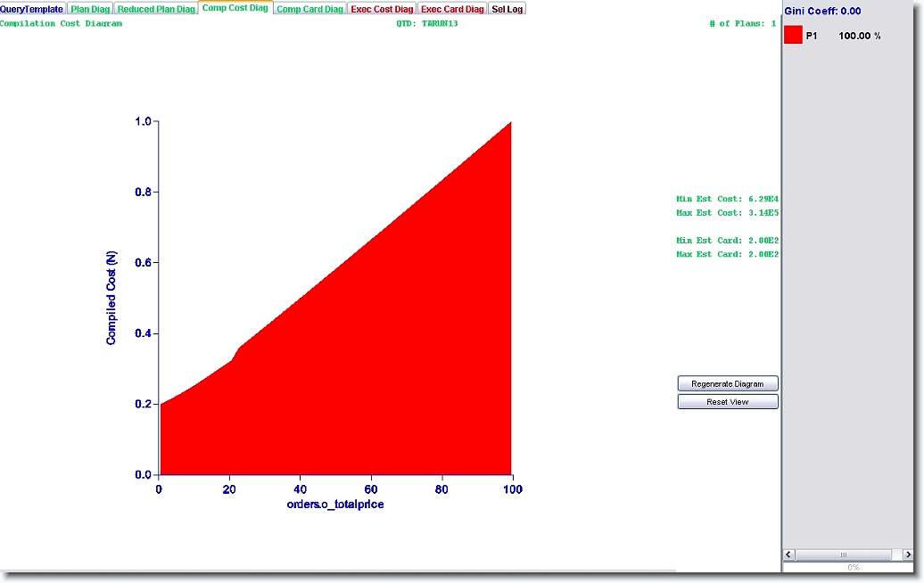Click the legend horizontal scrollbar thumb
924x583 pixels.
(844, 554)
